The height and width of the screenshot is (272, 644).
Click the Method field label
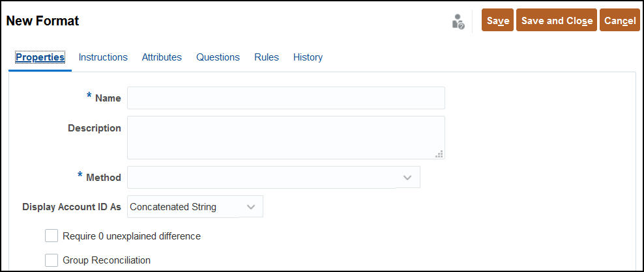104,178
